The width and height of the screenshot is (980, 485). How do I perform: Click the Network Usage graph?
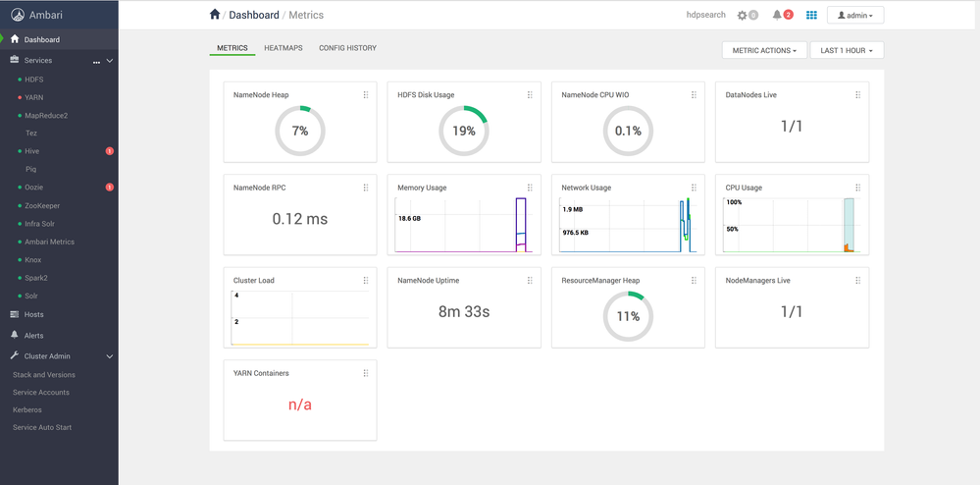coord(628,225)
